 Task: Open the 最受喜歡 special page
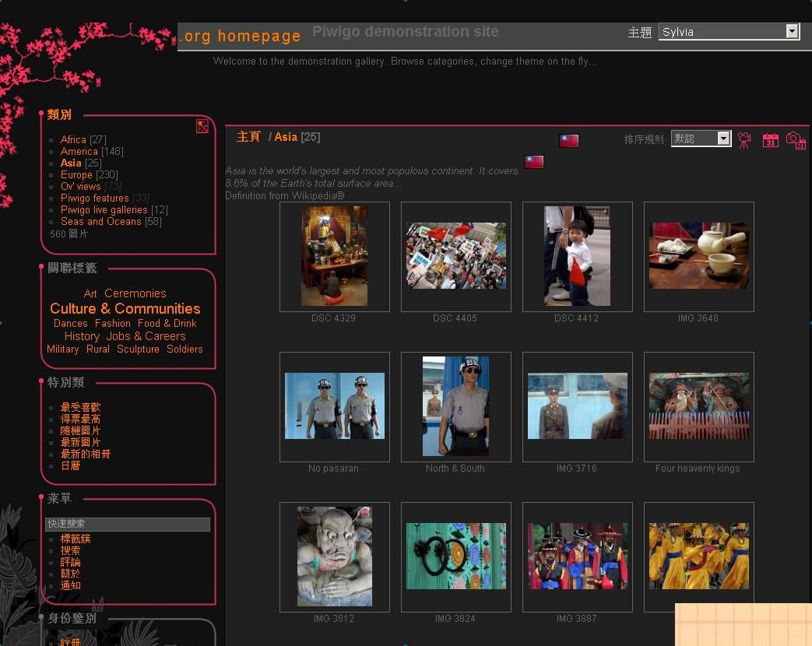pos(80,406)
